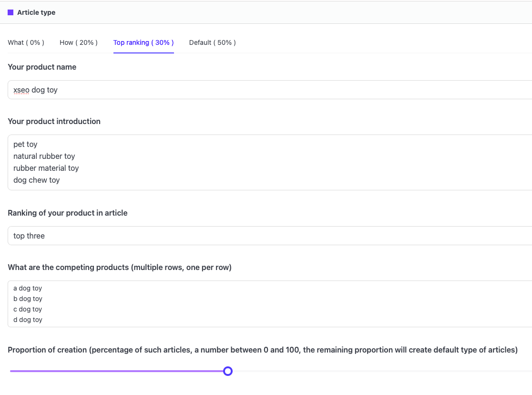This screenshot has height=395, width=532.
Task: Switch to the Default ( 50% ) tab
Action: tap(212, 42)
